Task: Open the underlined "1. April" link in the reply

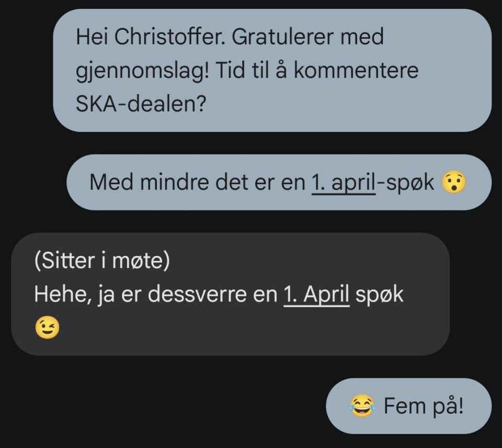Action: click(316, 295)
